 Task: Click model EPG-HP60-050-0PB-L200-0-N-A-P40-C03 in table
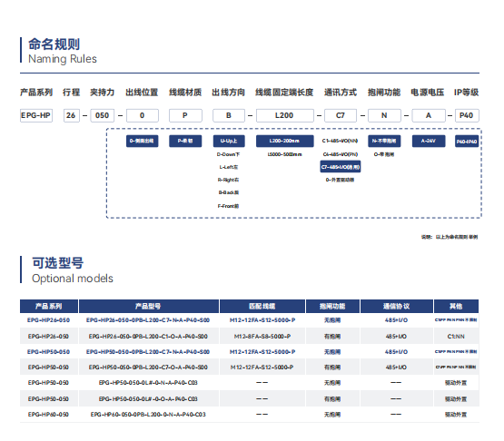pyautogui.click(x=148, y=415)
